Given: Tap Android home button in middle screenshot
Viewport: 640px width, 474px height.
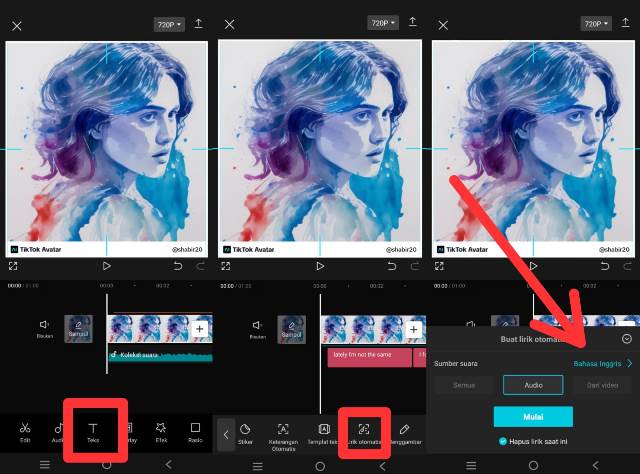Looking at the screenshot, I should 320,466.
